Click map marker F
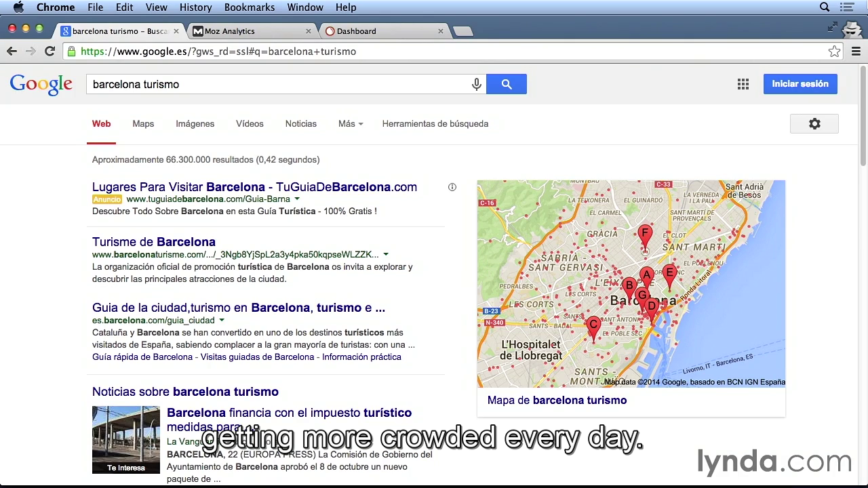 click(645, 238)
